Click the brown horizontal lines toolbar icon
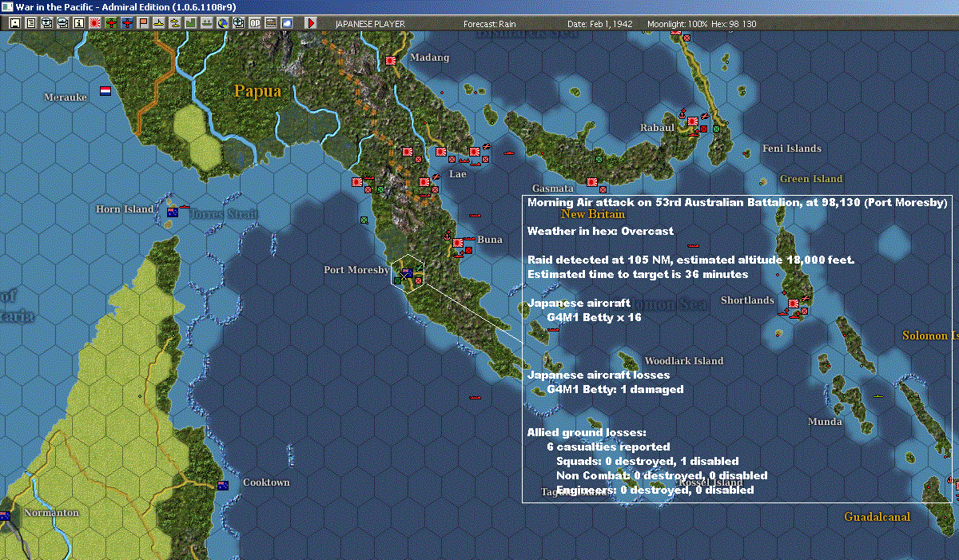The width and height of the screenshot is (959, 560). 270,23
